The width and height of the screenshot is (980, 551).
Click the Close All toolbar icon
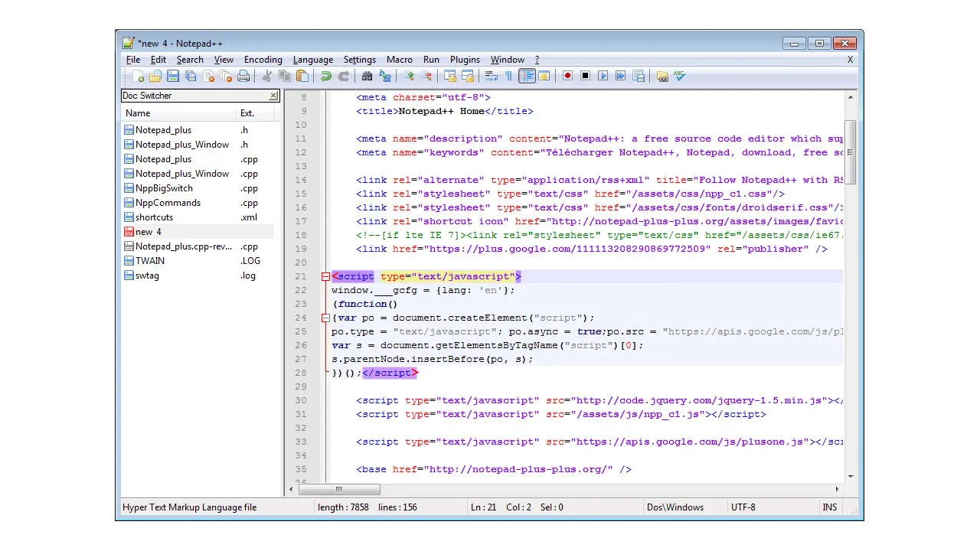pyautogui.click(x=226, y=76)
